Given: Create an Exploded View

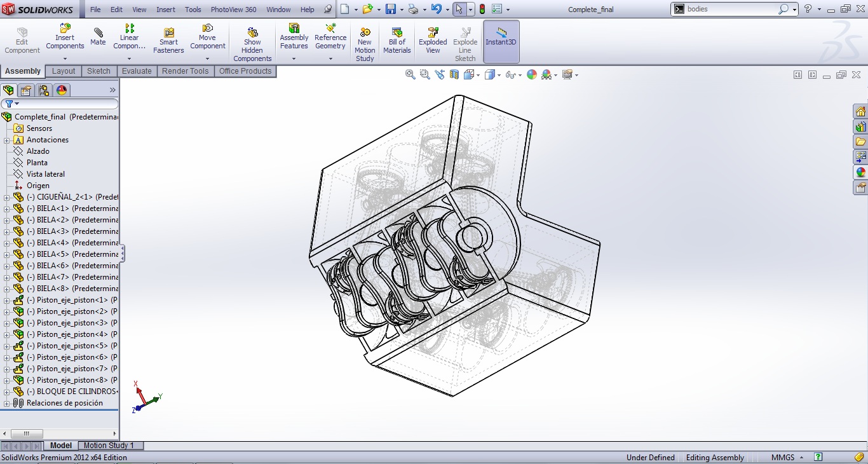Looking at the screenshot, I should coord(433,41).
